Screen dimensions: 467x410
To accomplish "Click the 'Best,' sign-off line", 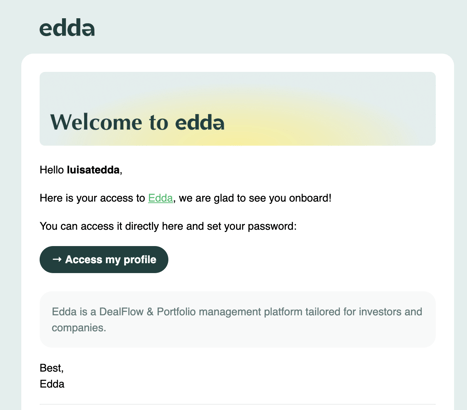I will (52, 368).
